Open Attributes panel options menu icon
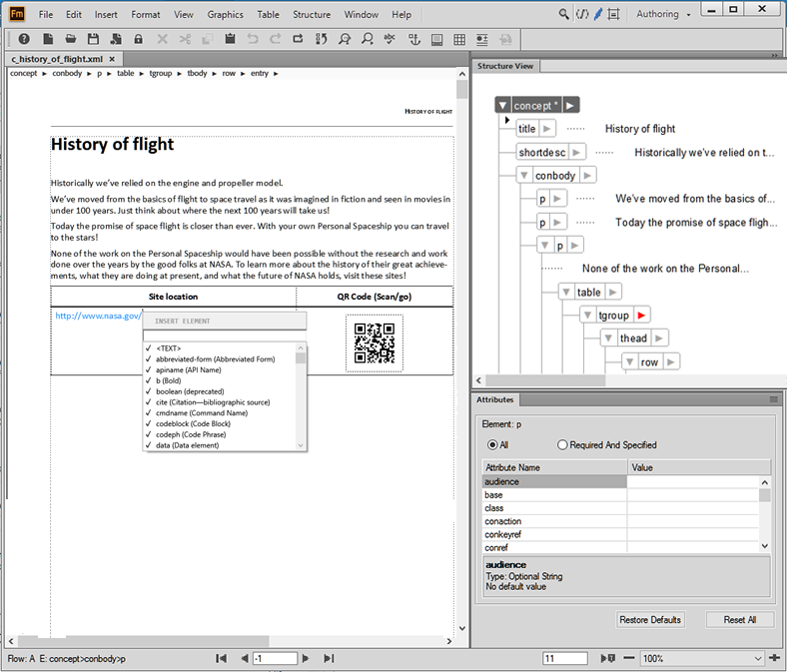Image resolution: width=787 pixels, height=672 pixels. [773, 399]
